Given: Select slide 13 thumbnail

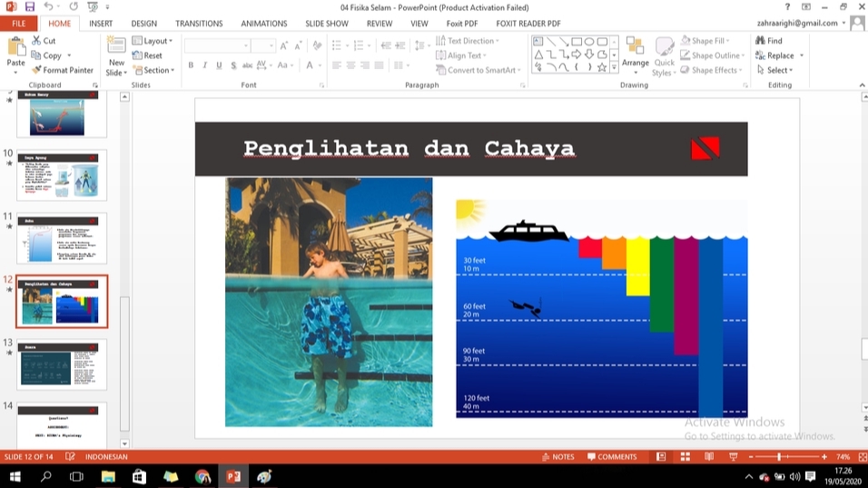Looking at the screenshot, I should click(x=62, y=365).
